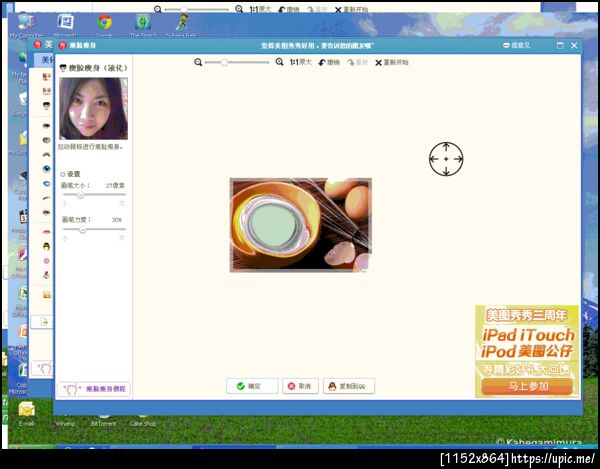Select 1:1 原大 original size in the dialog
Image resolution: width=600 pixels, height=469 pixels.
click(x=300, y=62)
